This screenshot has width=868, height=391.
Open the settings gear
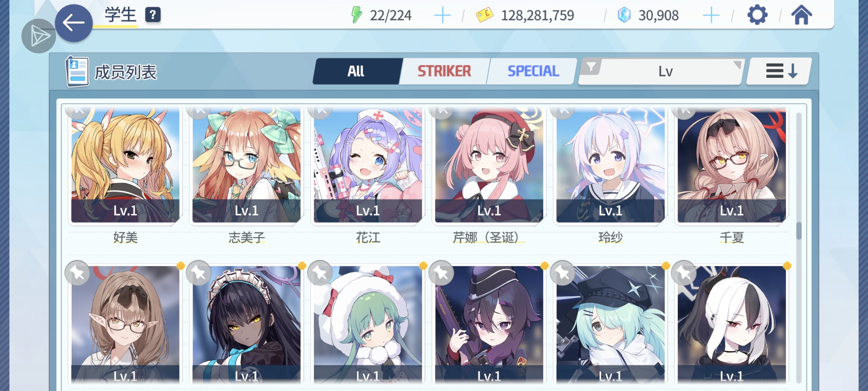pos(757,15)
